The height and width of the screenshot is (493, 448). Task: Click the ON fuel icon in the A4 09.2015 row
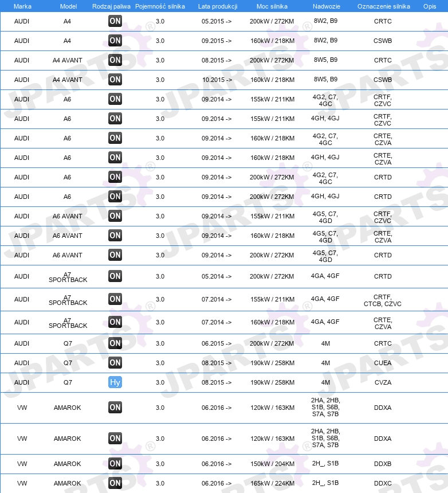(x=115, y=41)
